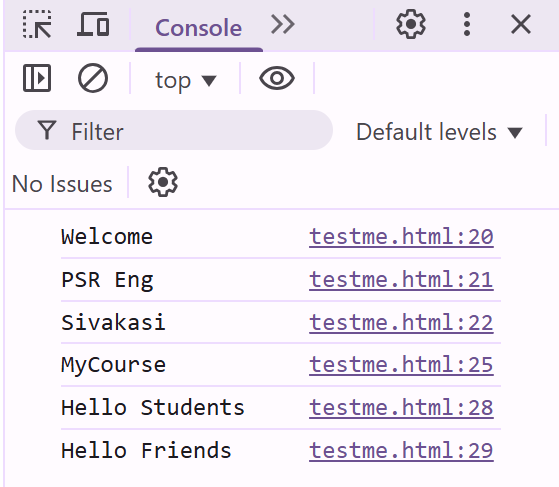Open the console issues settings gear
This screenshot has width=559, height=487.
[163, 182]
